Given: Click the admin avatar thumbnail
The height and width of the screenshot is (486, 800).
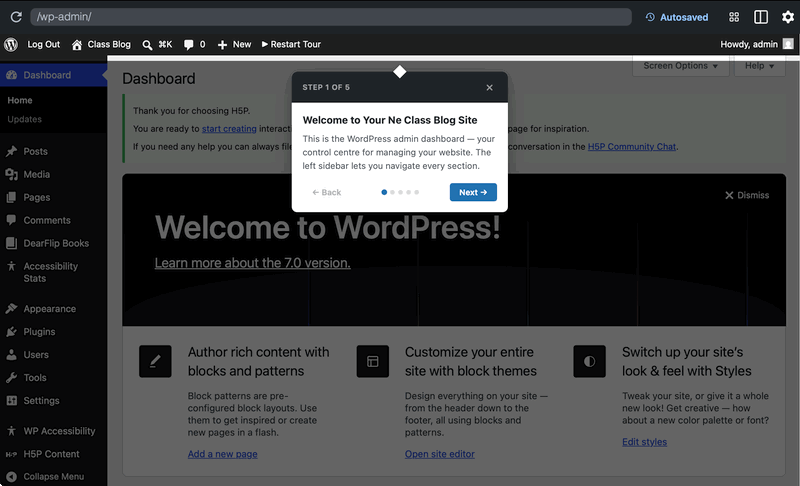Looking at the screenshot, I should (x=788, y=44).
